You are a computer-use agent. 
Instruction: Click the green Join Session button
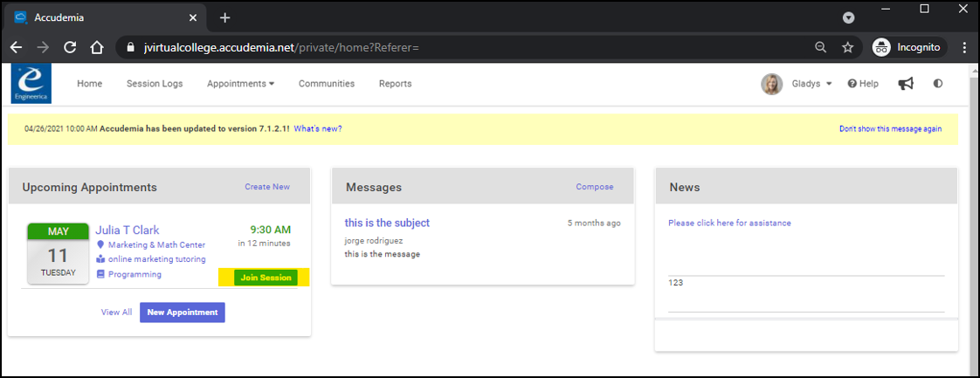[266, 278]
